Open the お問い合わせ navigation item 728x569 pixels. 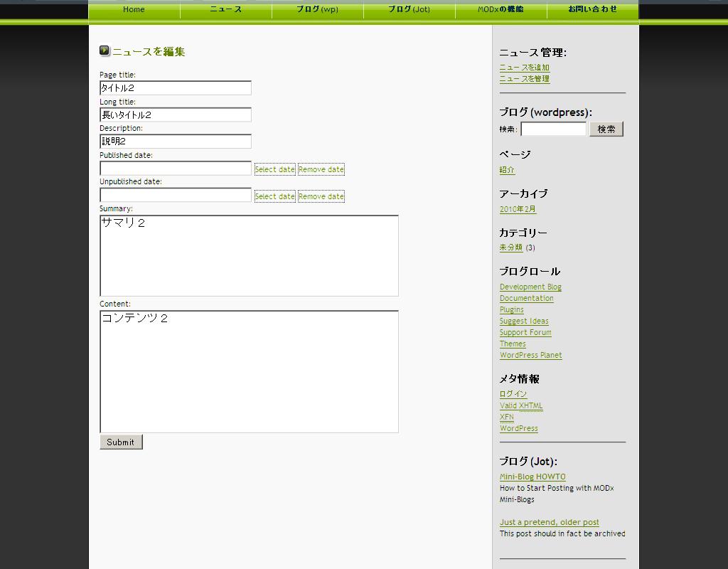pyautogui.click(x=592, y=9)
